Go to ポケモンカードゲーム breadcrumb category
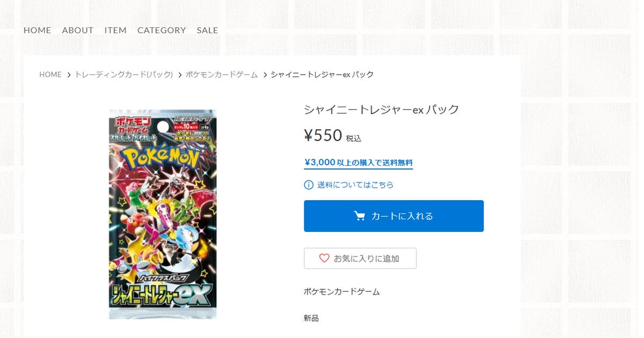 click(222, 75)
